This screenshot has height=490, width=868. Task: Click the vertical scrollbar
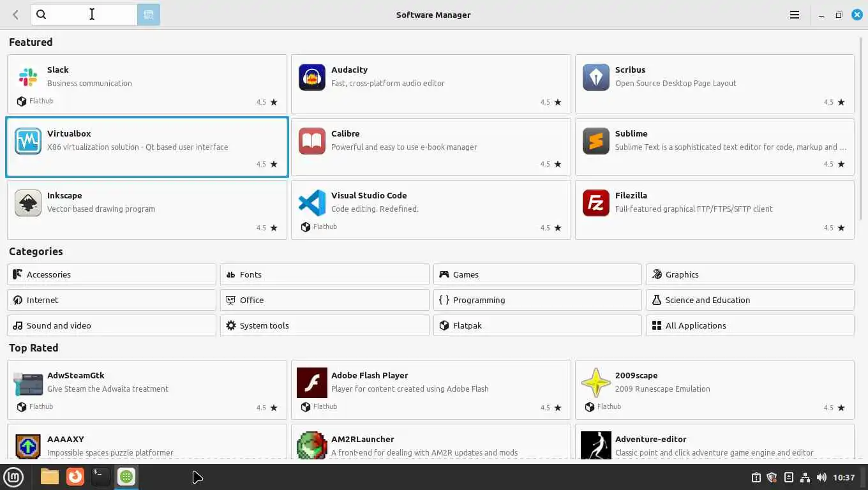coord(860,128)
